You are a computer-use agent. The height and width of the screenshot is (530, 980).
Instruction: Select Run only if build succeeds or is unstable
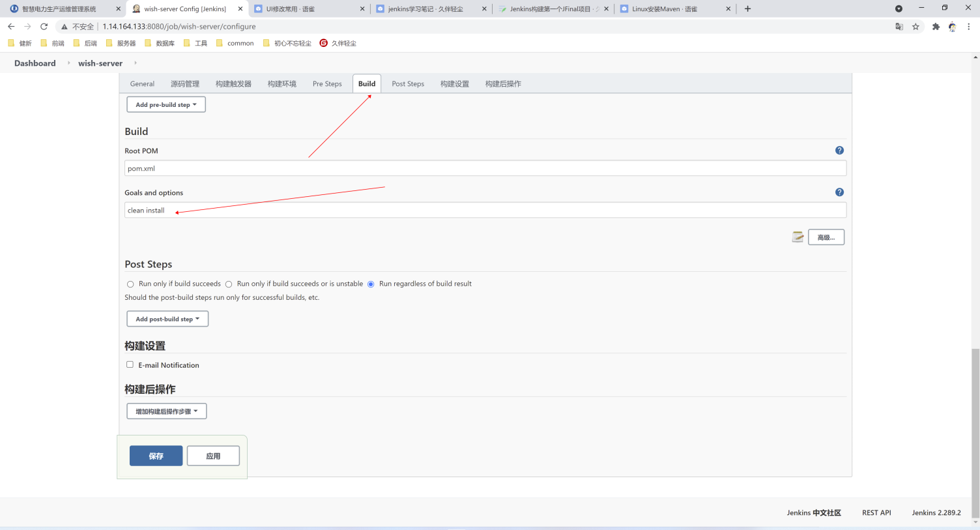point(229,284)
